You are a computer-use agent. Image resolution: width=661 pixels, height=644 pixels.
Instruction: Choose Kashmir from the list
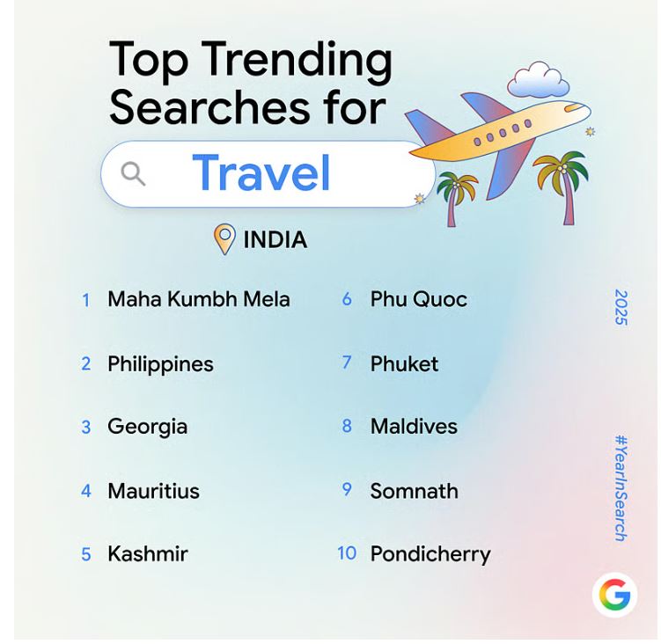pyautogui.click(x=147, y=554)
